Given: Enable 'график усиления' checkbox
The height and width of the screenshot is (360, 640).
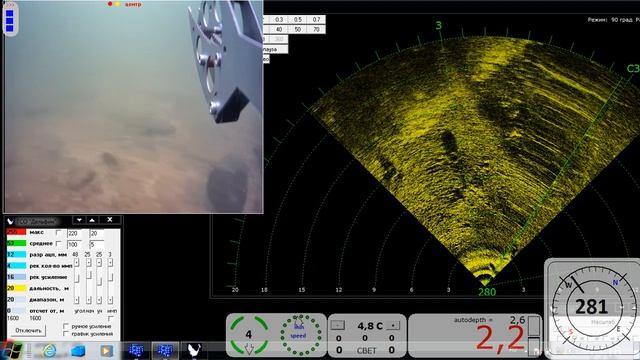Looking at the screenshot, I should click(x=66, y=334).
